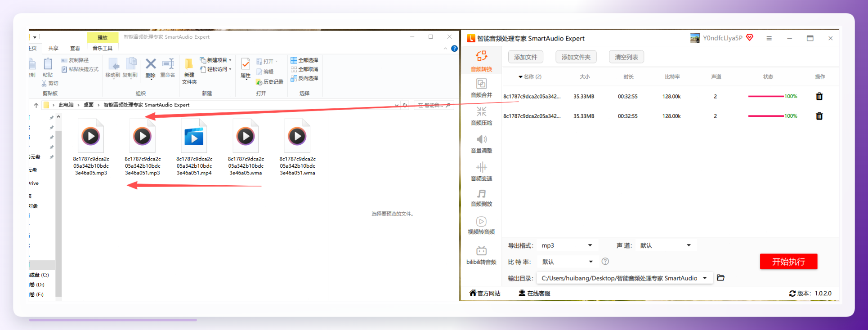
Task: Open SmartAudio hamburger menu
Action: 769,38
